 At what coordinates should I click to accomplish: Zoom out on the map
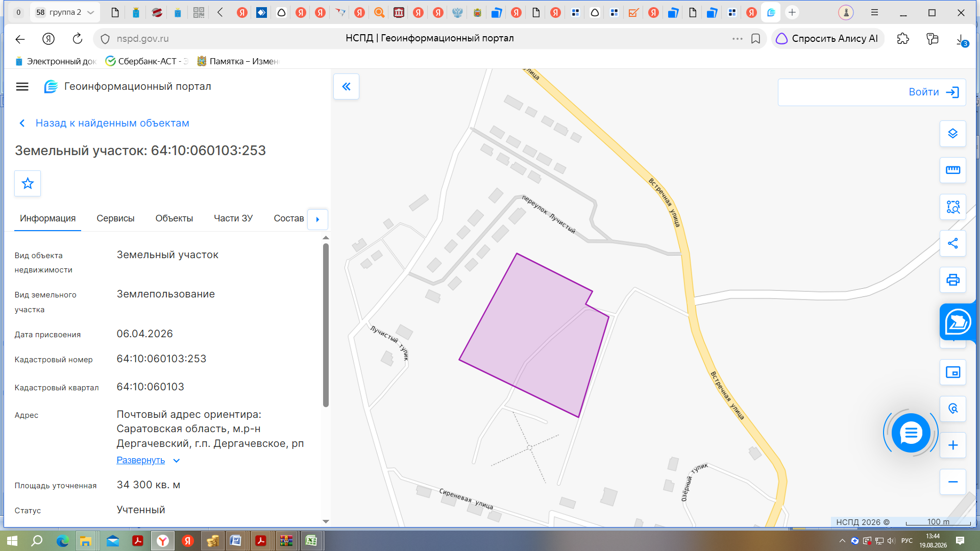point(952,482)
